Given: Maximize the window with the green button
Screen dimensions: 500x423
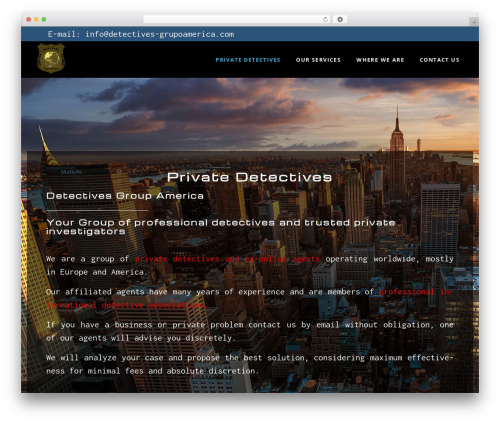Looking at the screenshot, I should [44, 20].
